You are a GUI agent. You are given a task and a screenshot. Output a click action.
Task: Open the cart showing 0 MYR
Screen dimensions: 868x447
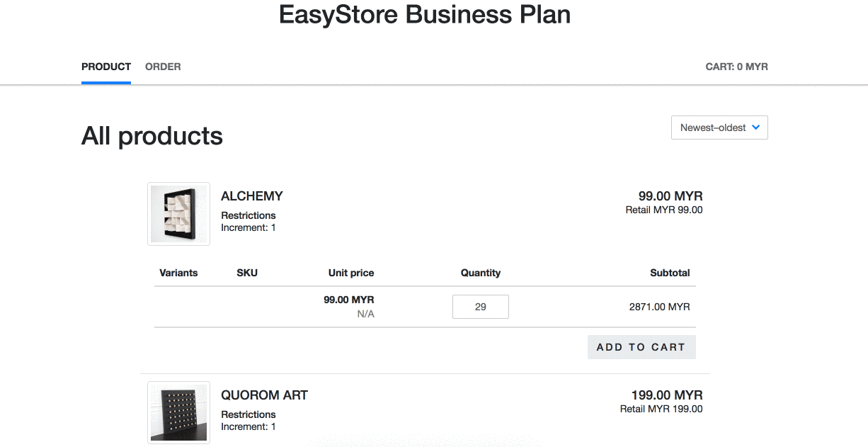click(736, 67)
